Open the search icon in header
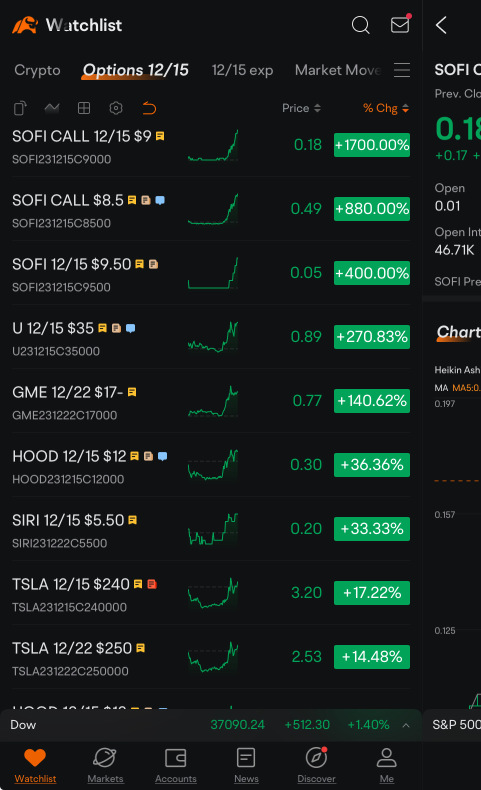This screenshot has width=481, height=790. 360,24
